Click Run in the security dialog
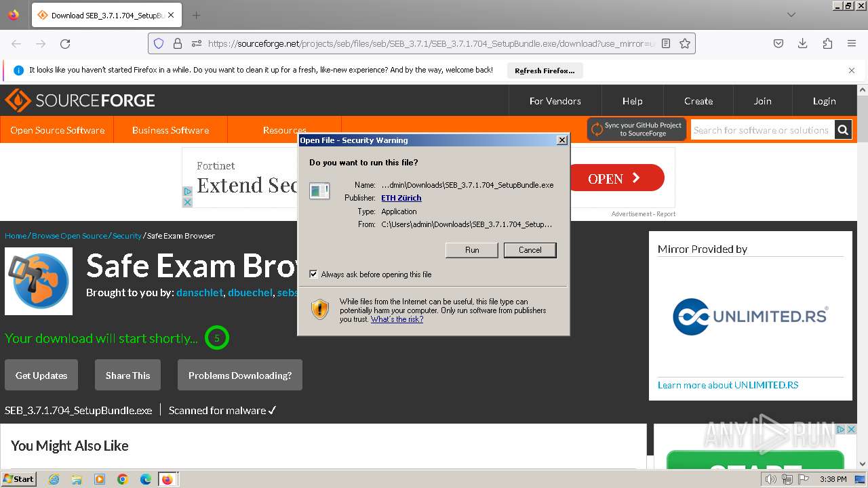Viewport: 868px width, 488px height. (x=472, y=250)
